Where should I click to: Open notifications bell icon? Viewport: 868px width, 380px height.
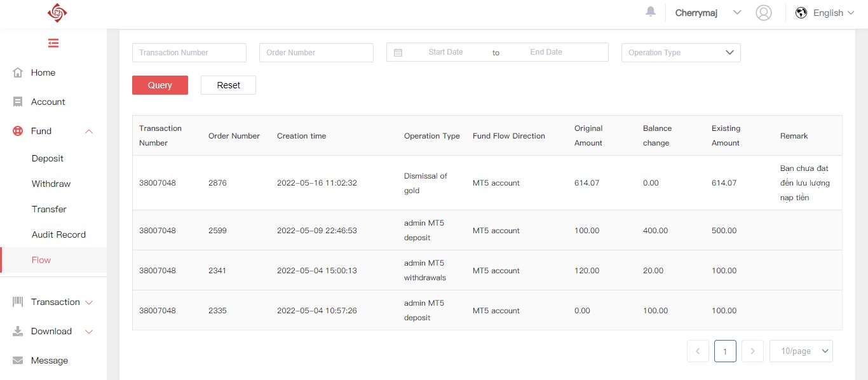pos(651,12)
